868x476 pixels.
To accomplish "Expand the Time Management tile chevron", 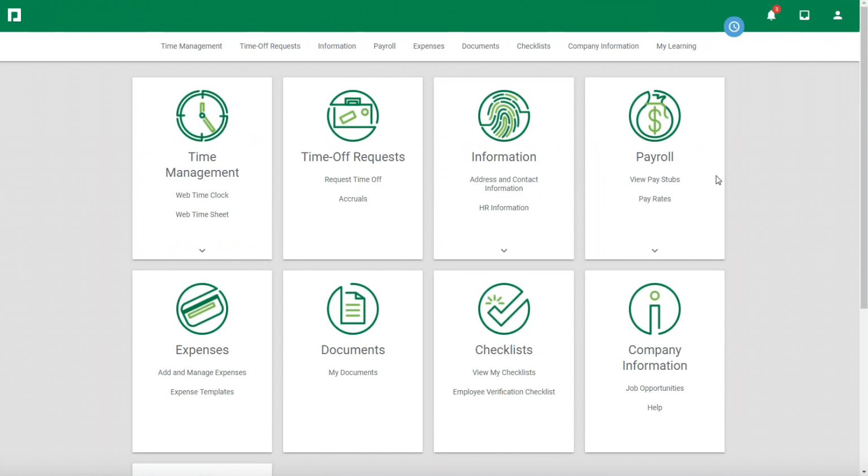I will [202, 250].
